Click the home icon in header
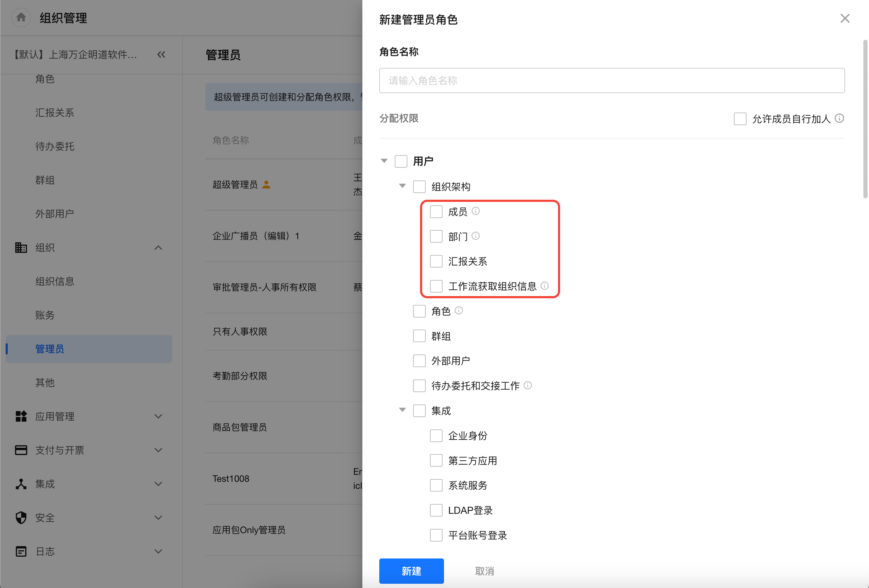869x588 pixels. 21,17
